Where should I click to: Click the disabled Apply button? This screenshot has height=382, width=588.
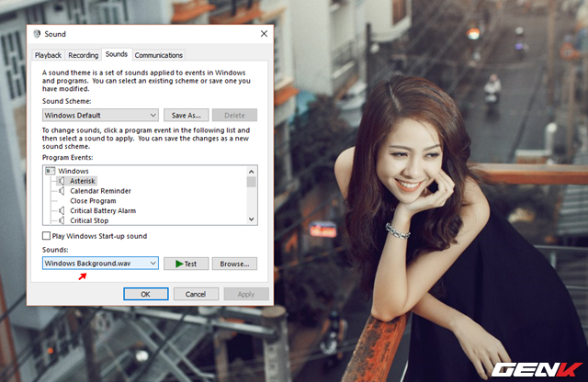[246, 294]
